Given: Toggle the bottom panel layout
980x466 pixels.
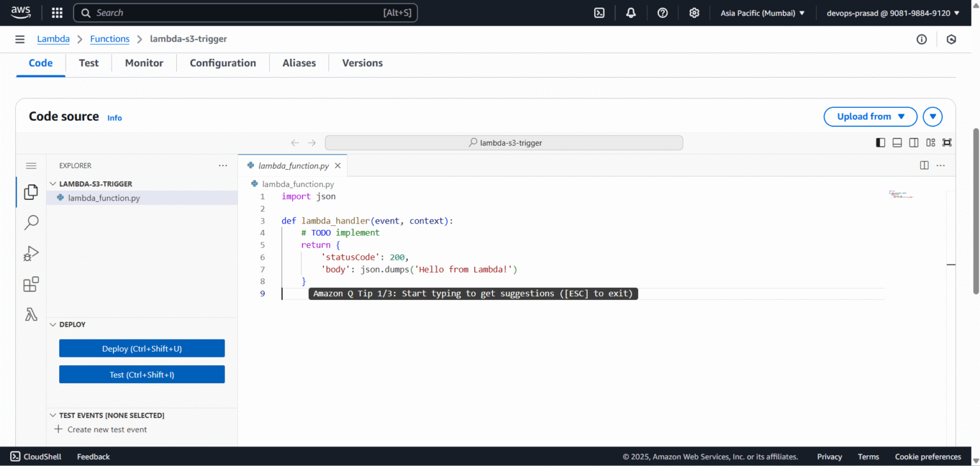Looking at the screenshot, I should [x=897, y=142].
